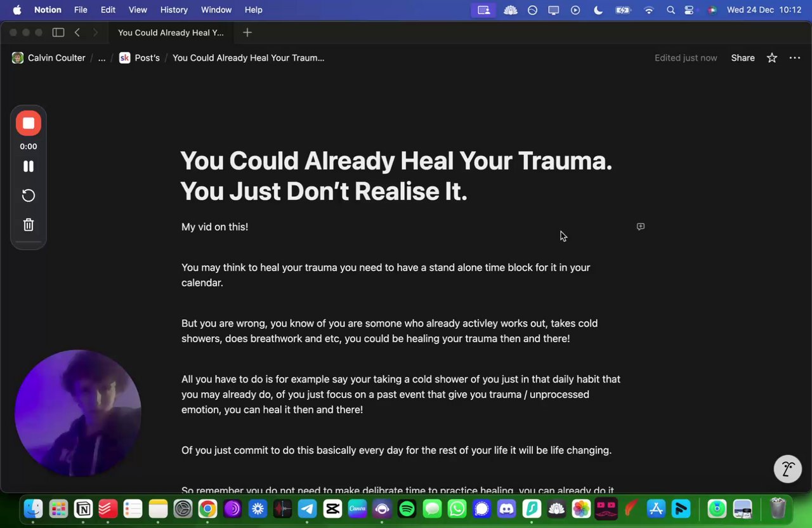This screenshot has width=812, height=528.
Task: Open Canva from the dock
Action: point(357,508)
